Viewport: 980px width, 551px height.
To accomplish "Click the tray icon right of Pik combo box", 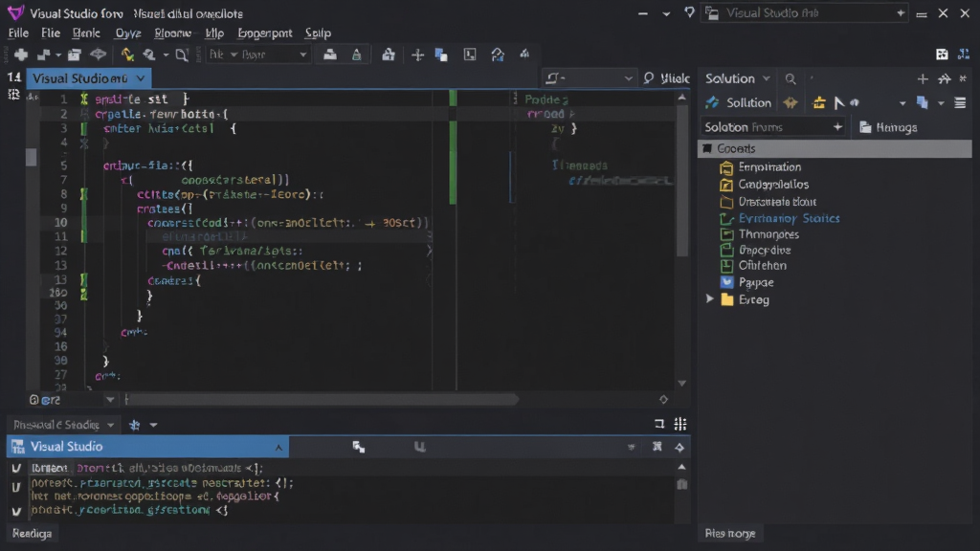I will click(330, 55).
